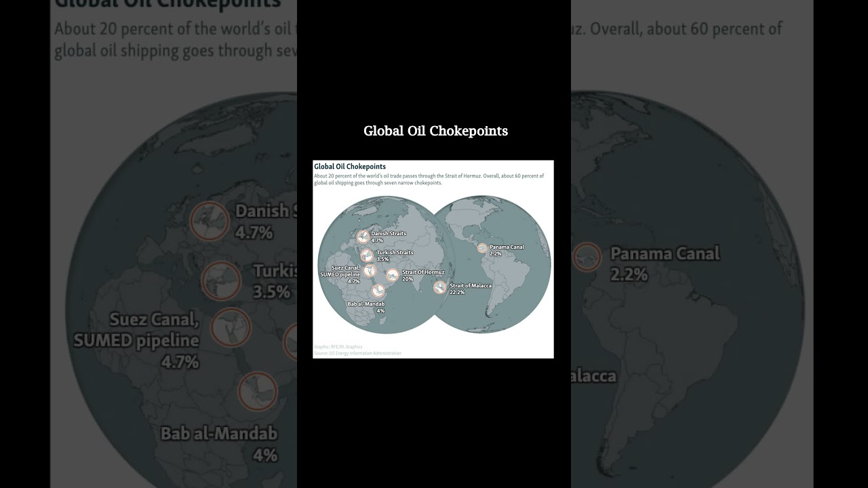868x488 pixels.
Task: Click the 'Graphic: RFE/RL Graphics' credit line
Action: tap(338, 347)
